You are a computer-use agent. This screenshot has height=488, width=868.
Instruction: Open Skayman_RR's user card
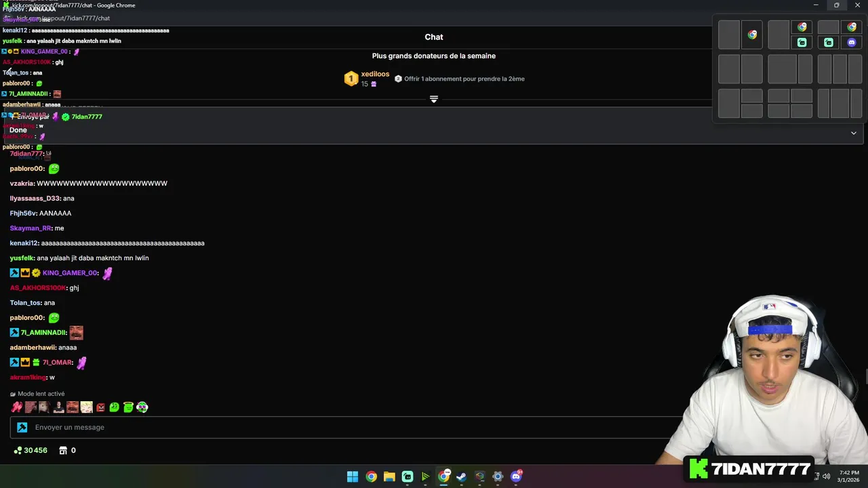point(31,228)
